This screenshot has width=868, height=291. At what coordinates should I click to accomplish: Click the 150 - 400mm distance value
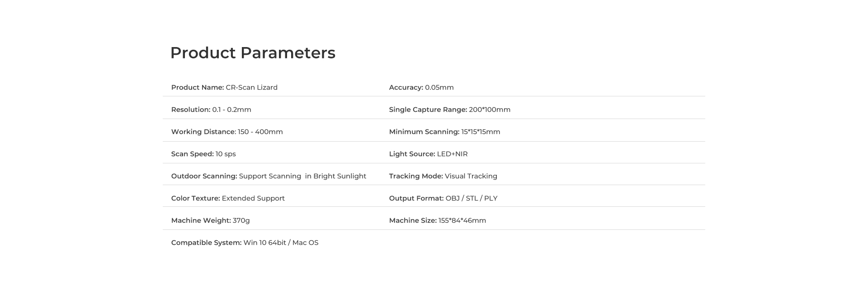point(260,132)
